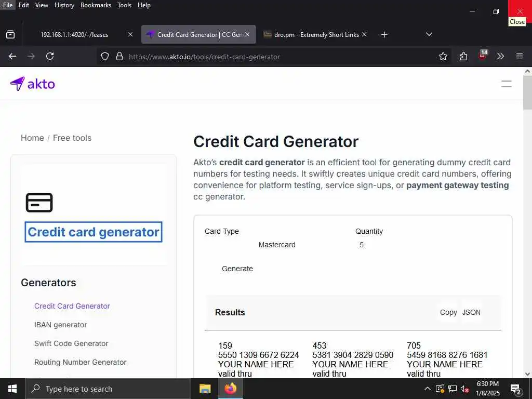Click taskbar search box

tap(108, 389)
